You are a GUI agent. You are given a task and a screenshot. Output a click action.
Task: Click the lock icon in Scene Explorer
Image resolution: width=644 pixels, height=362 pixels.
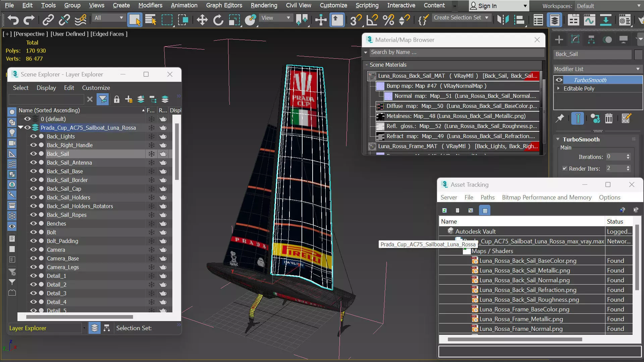point(116,100)
